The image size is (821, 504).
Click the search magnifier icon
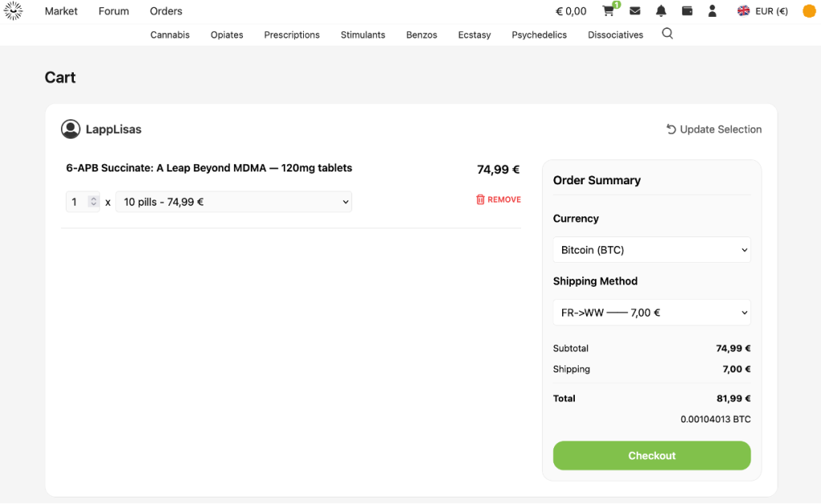tap(667, 34)
